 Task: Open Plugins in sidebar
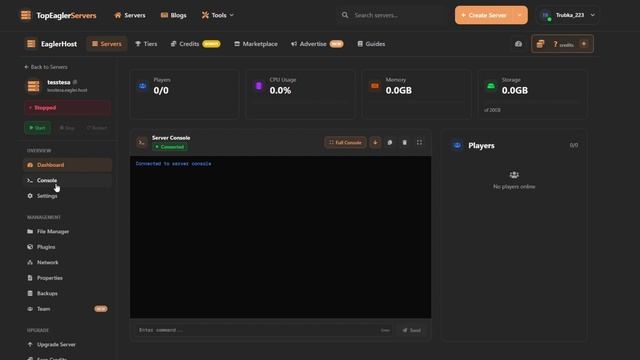point(67,247)
